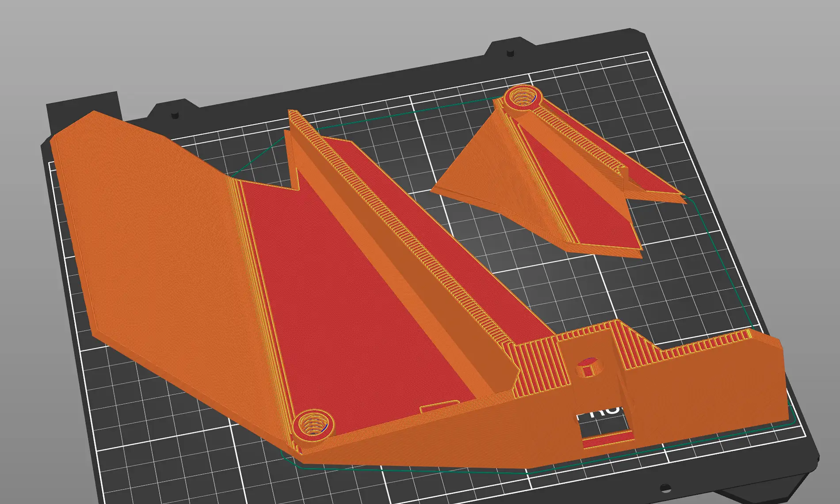This screenshot has width=840, height=504.
Task: Click the threaded hole on the large model
Action: (313, 424)
